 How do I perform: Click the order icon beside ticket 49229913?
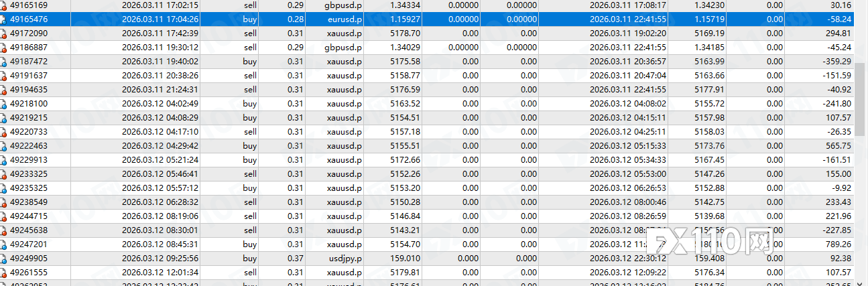click(4, 160)
